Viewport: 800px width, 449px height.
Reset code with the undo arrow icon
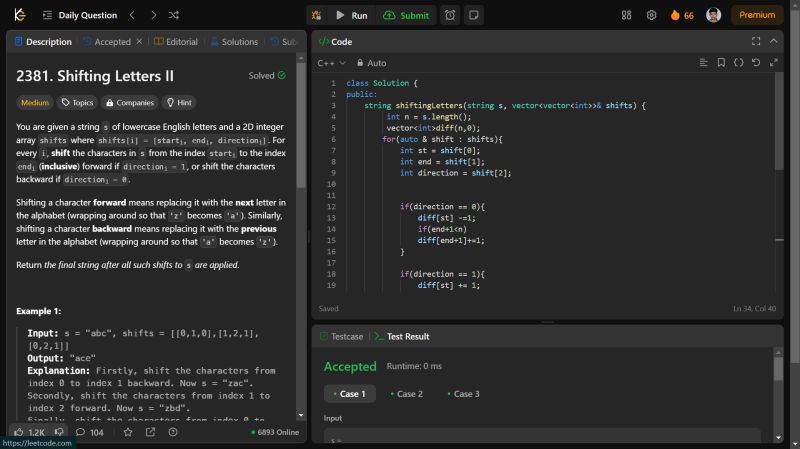[756, 63]
